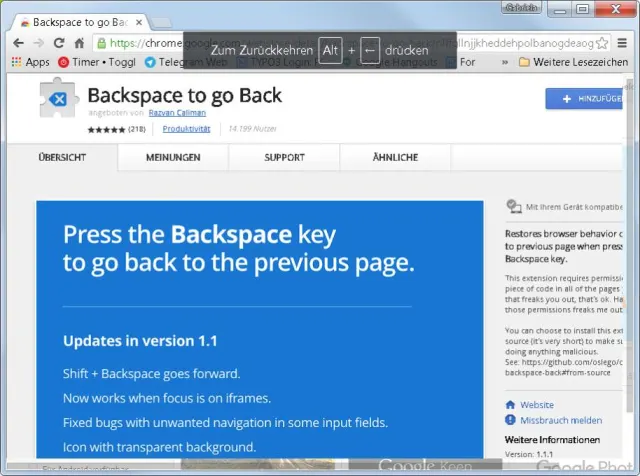Image resolution: width=640 pixels, height=476 pixels.
Task: Open the extension Website link
Action: [537, 405]
